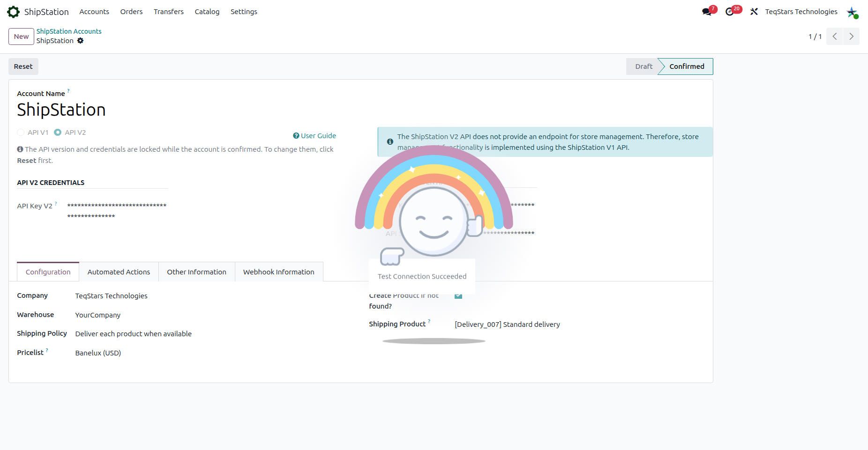
Task: Switch to the Webhook Information tab
Action: 279,272
